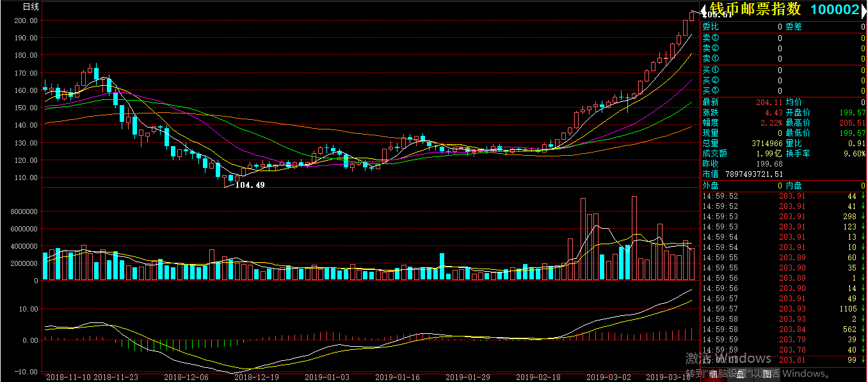The height and width of the screenshot is (382, 868).
Task: Click the stock code 100002
Action: (x=834, y=10)
